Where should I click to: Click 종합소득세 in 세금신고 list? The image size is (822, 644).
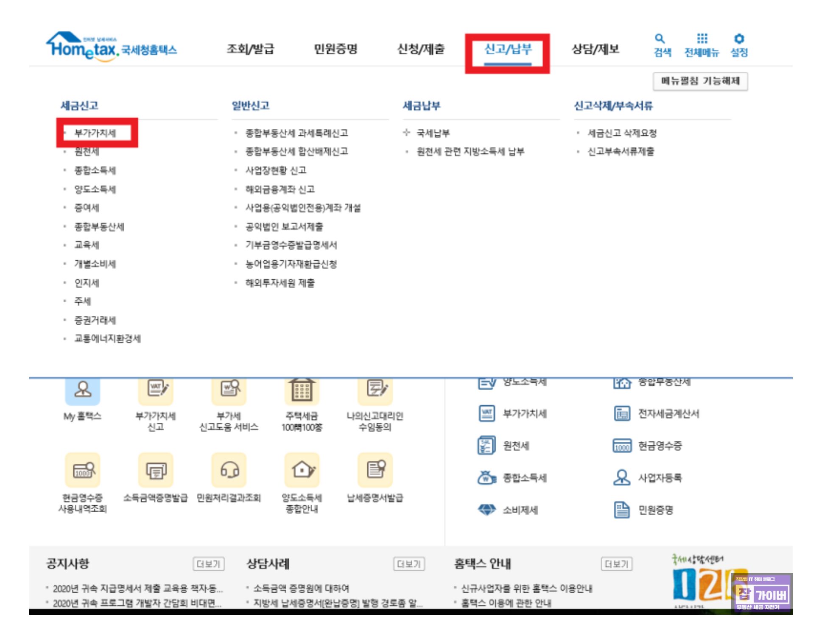point(95,170)
